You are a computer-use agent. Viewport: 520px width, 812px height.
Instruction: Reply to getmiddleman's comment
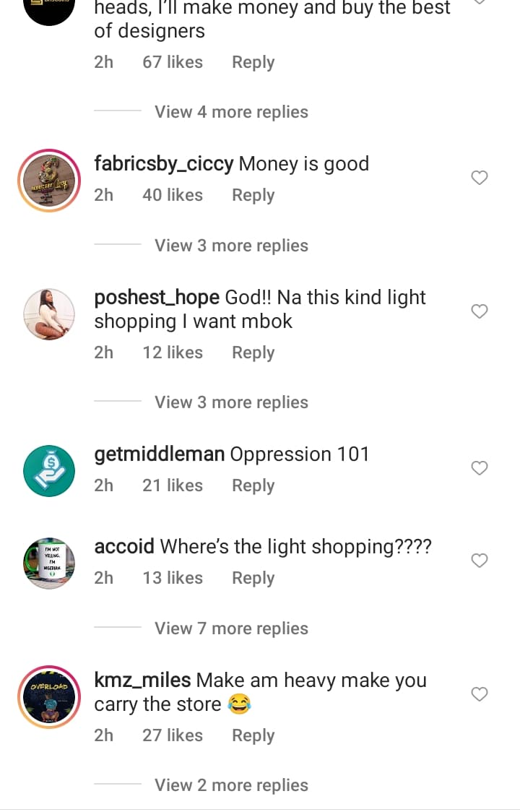pyautogui.click(x=253, y=485)
